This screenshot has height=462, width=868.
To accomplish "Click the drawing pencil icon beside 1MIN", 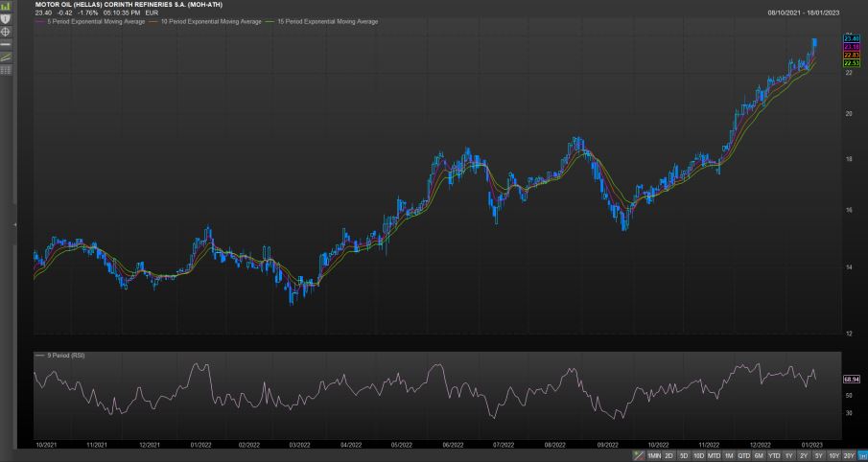I will pyautogui.click(x=639, y=455).
